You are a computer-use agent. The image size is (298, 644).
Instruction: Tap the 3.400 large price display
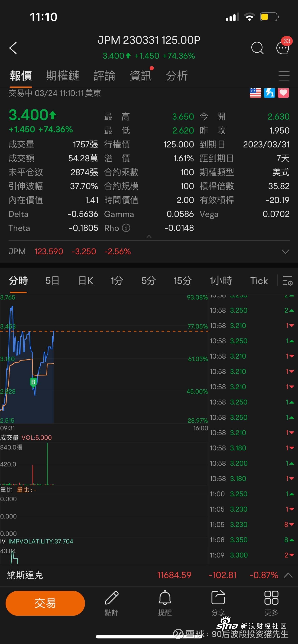[x=32, y=115]
